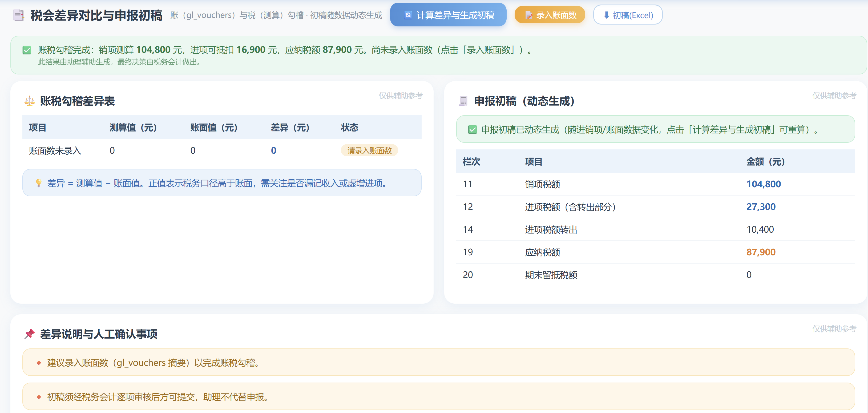
Task: Click the 期末留抵税额 row label
Action: (551, 275)
